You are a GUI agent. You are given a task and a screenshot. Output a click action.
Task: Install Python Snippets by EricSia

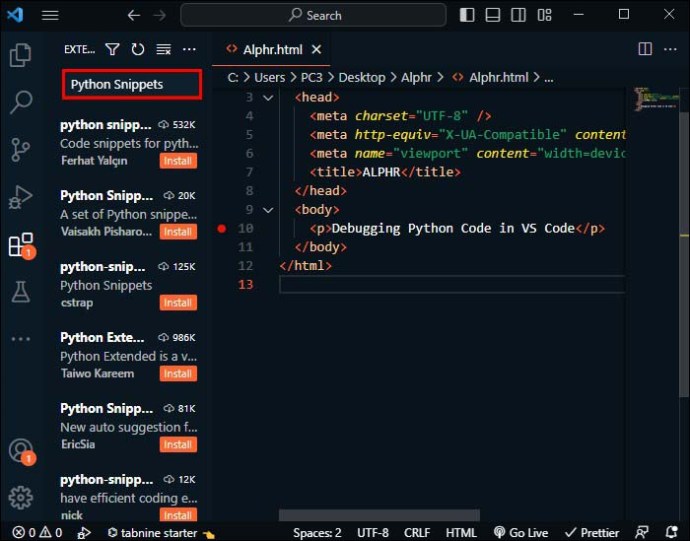tap(178, 445)
